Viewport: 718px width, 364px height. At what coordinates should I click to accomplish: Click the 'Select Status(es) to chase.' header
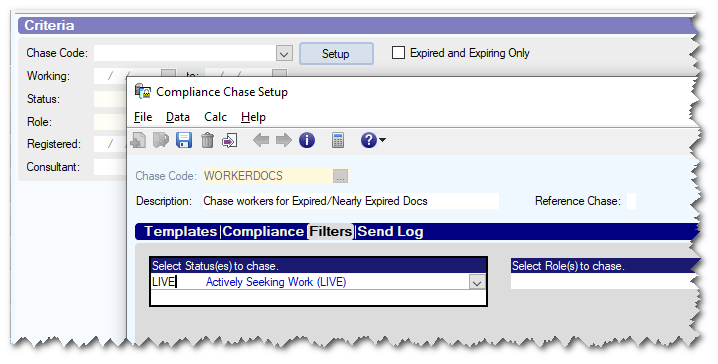pyautogui.click(x=318, y=266)
